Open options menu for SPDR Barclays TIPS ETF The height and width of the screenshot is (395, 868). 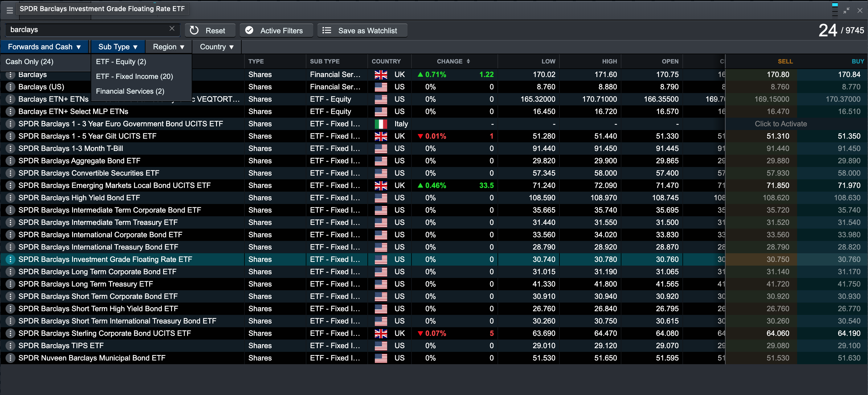tap(10, 345)
